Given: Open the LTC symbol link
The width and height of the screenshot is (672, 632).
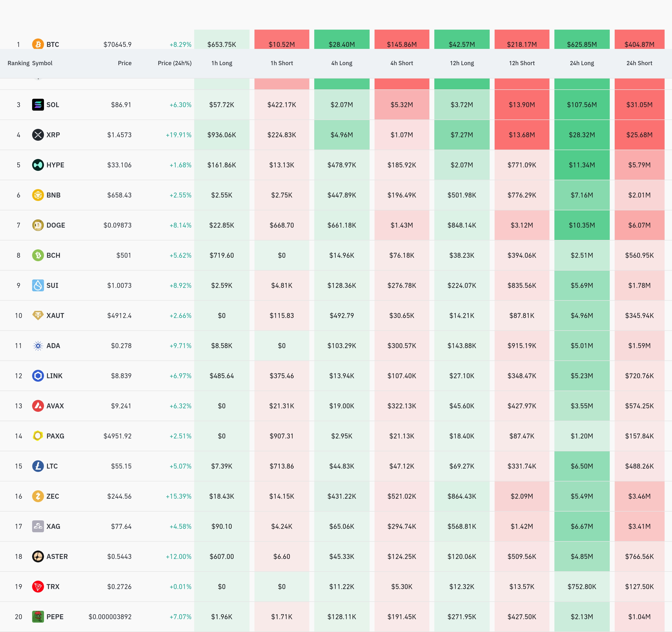Looking at the screenshot, I should tap(52, 466).
